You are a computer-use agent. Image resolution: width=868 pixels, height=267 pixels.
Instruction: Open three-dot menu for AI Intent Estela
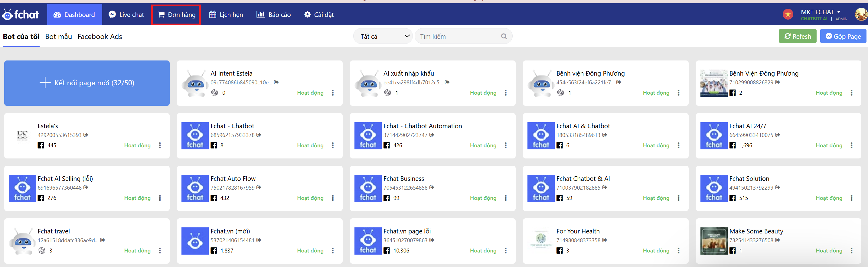[333, 93]
